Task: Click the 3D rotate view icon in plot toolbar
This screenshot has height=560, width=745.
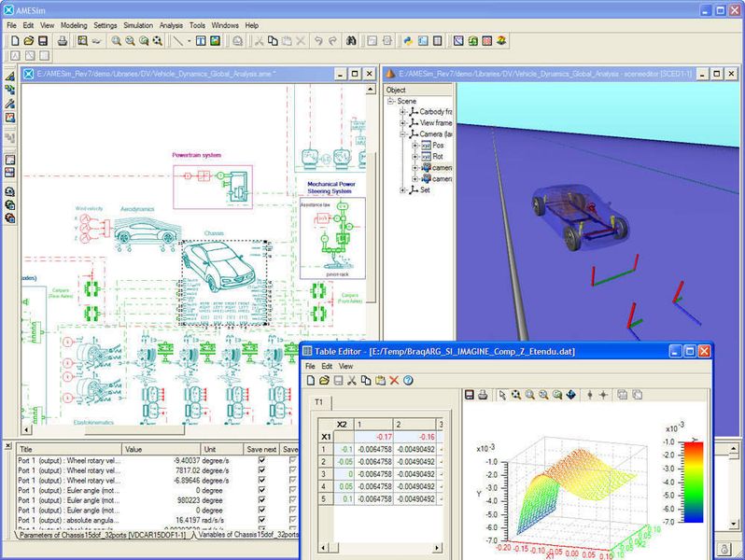Action: click(x=571, y=395)
